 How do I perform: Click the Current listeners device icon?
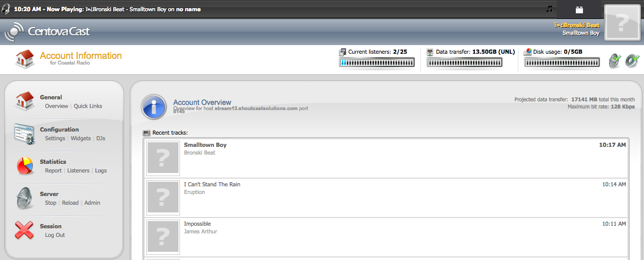[x=343, y=52]
